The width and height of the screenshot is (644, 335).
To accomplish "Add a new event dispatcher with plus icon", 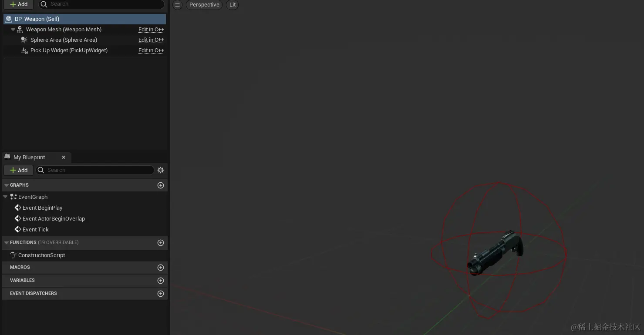I will [x=161, y=294].
